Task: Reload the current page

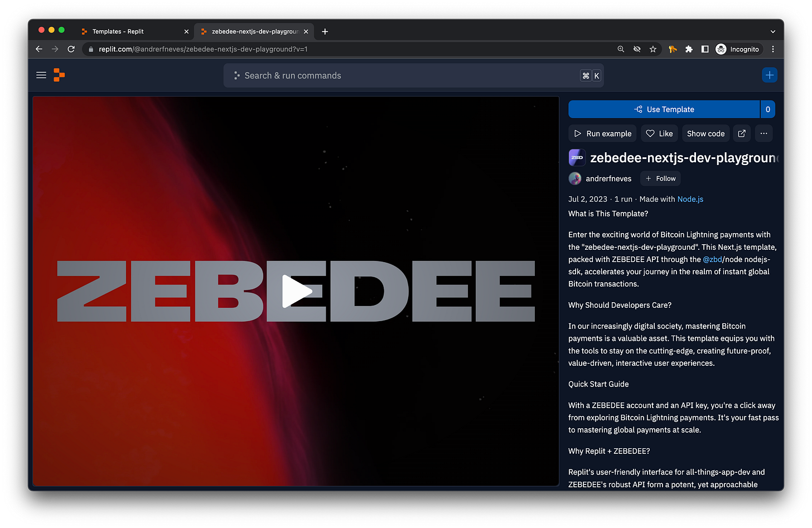Action: pos(71,49)
